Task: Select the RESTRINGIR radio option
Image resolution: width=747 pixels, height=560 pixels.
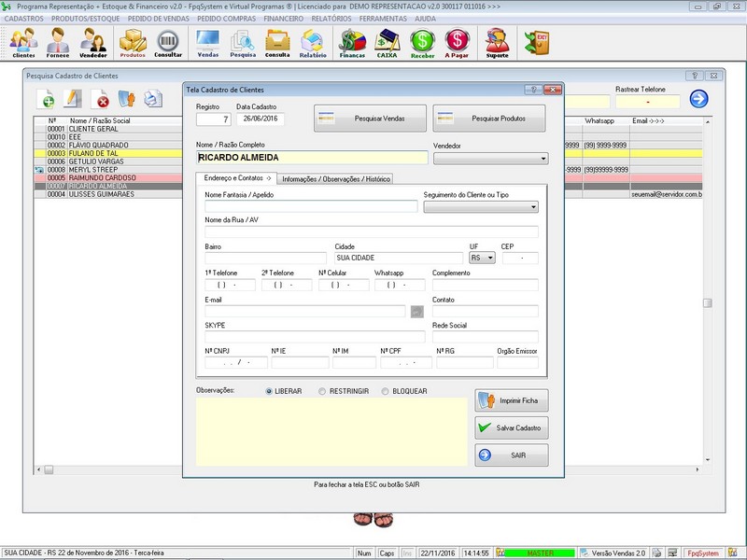Action: (322, 391)
